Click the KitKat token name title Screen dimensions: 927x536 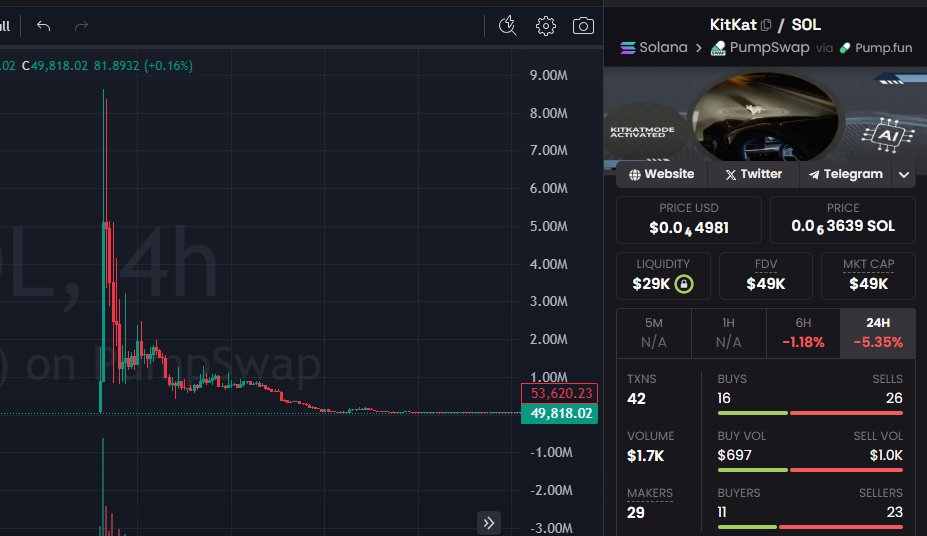click(x=732, y=25)
